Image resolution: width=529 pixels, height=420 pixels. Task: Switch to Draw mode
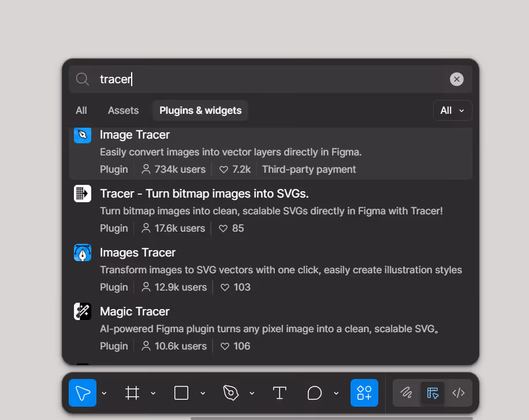(x=406, y=393)
